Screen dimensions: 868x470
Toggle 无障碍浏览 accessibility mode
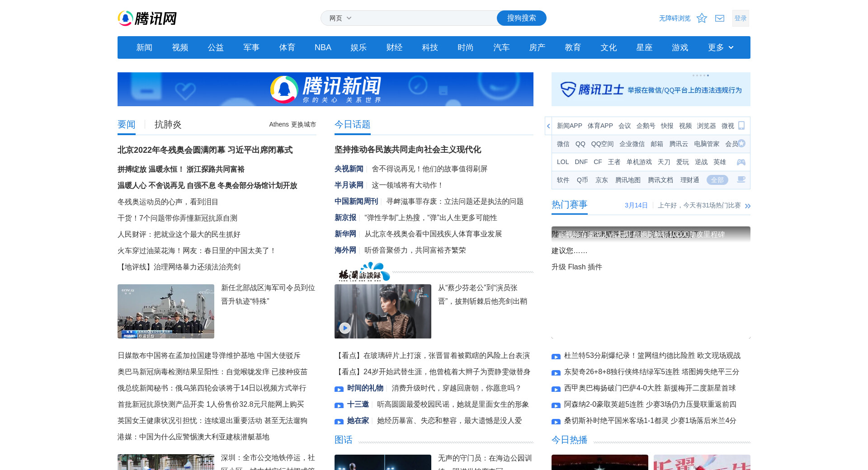point(675,18)
